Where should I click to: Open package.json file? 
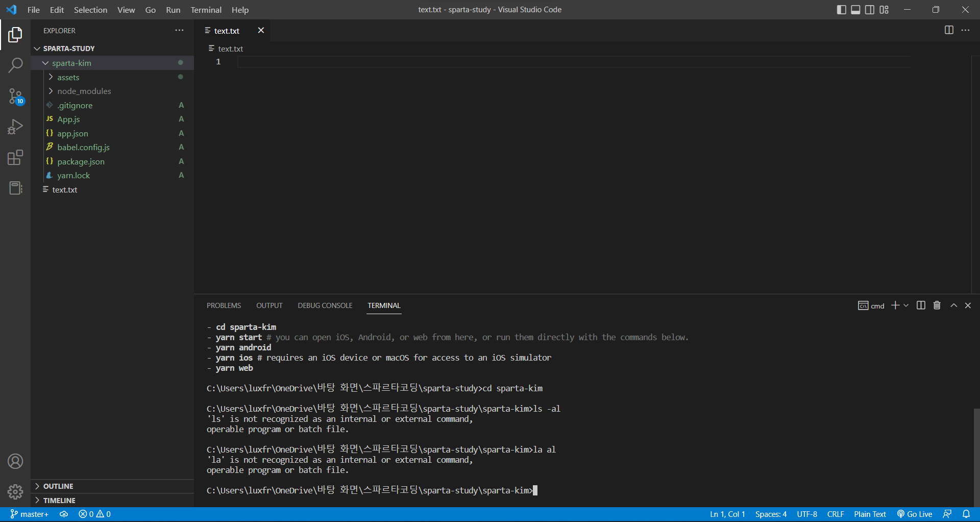tap(112, 161)
